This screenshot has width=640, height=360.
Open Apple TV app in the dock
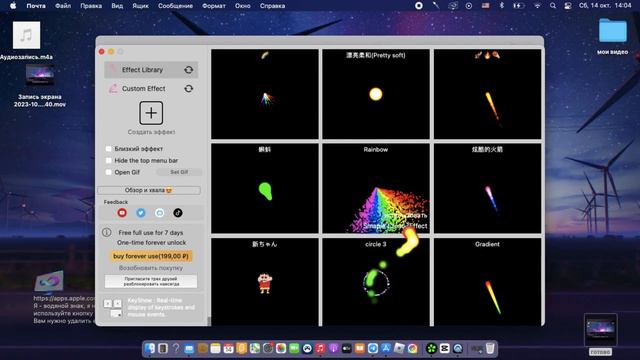tap(347, 348)
